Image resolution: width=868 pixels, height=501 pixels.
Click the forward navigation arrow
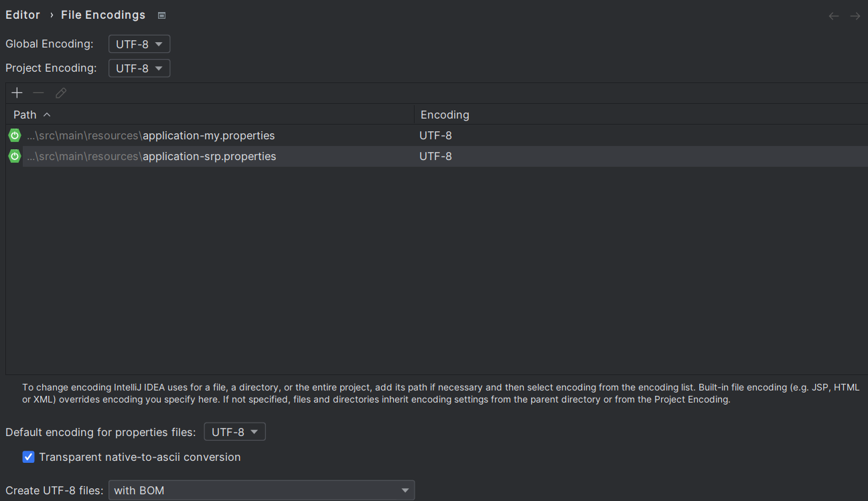point(855,16)
